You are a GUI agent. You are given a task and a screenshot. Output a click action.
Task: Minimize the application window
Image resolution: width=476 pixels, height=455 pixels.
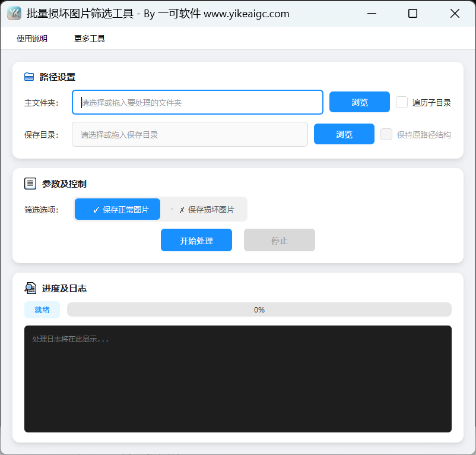tap(372, 13)
